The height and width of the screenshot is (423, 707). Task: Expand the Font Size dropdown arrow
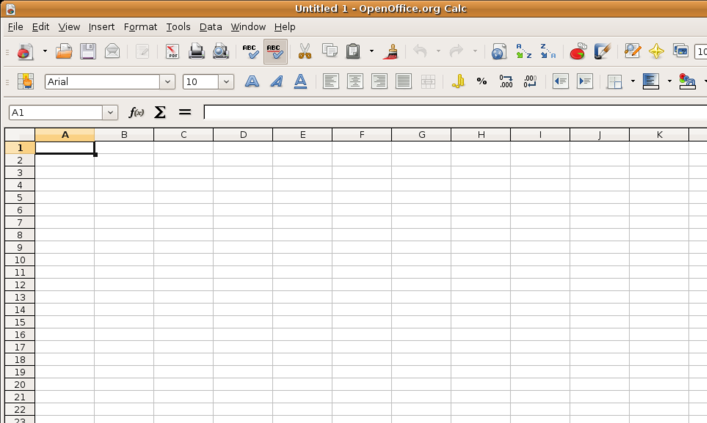tap(226, 82)
